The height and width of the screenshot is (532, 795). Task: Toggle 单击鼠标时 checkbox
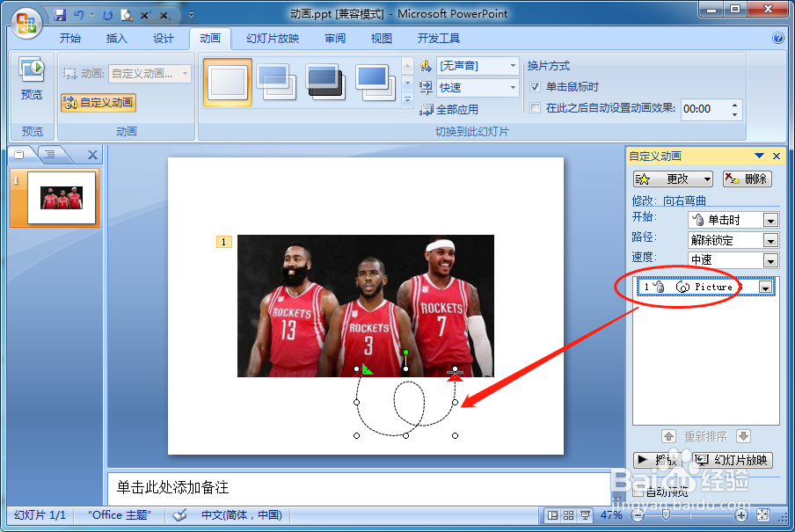tap(535, 87)
